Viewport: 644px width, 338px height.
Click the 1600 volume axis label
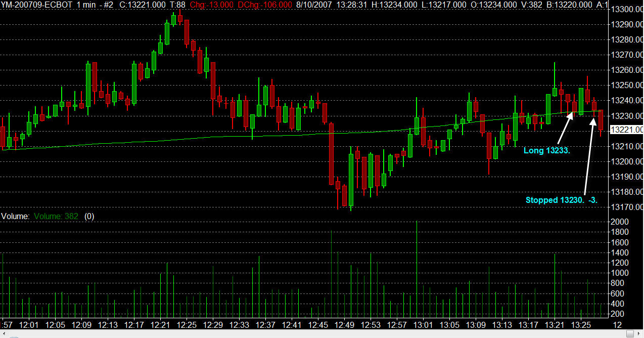tap(620, 242)
